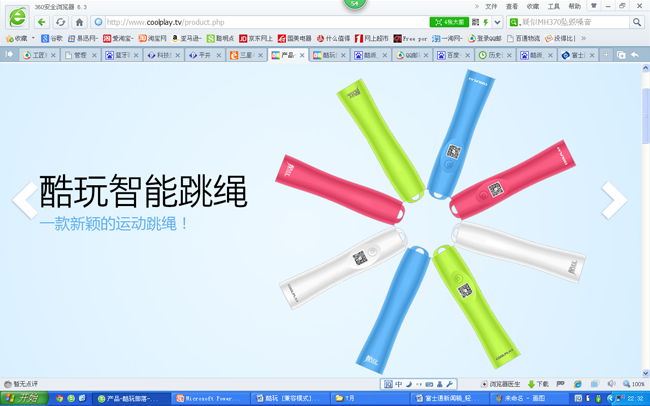
Task: Open the 亚马逊 bookmark
Action: point(187,38)
